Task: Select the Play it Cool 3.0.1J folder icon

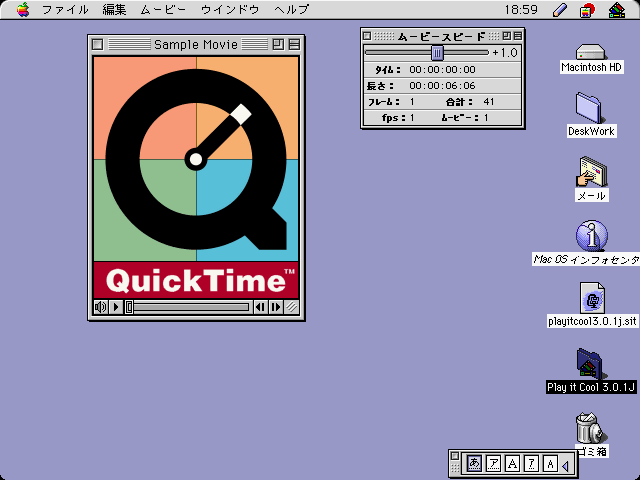Action: pyautogui.click(x=591, y=364)
